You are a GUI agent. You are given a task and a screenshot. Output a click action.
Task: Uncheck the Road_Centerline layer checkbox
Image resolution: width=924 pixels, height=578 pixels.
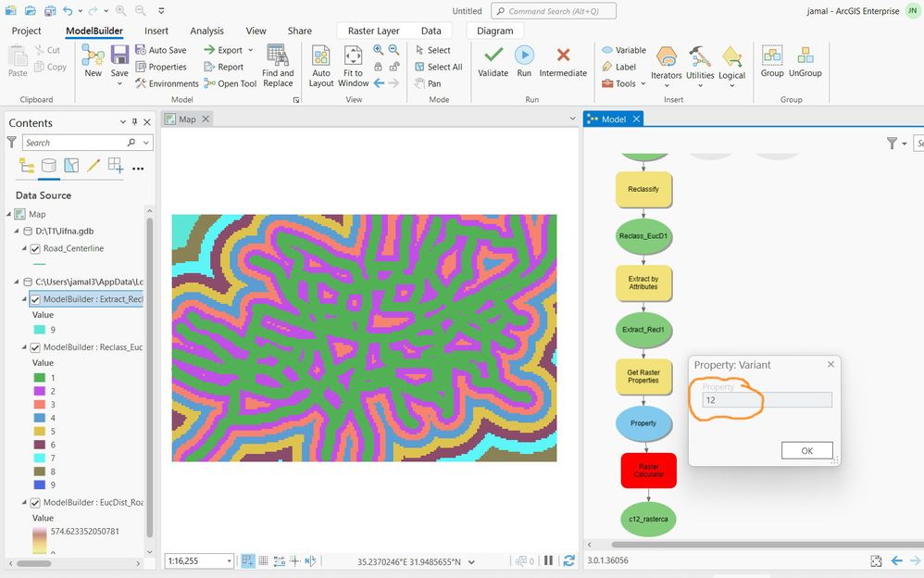[x=35, y=249]
